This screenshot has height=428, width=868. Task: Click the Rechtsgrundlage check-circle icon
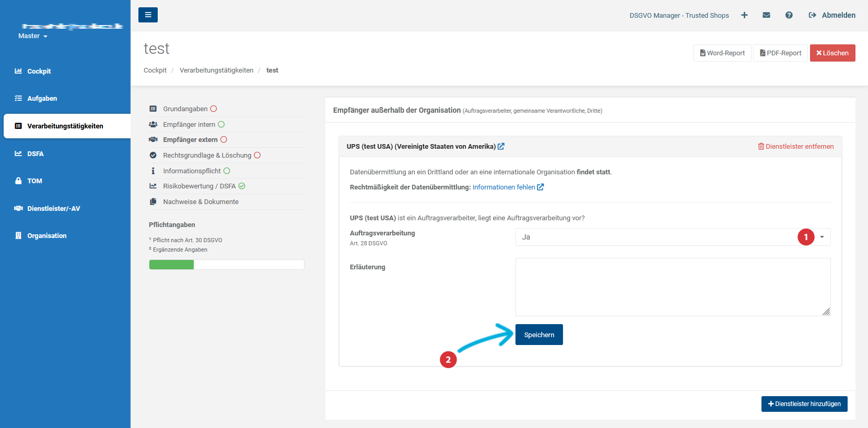pos(153,156)
